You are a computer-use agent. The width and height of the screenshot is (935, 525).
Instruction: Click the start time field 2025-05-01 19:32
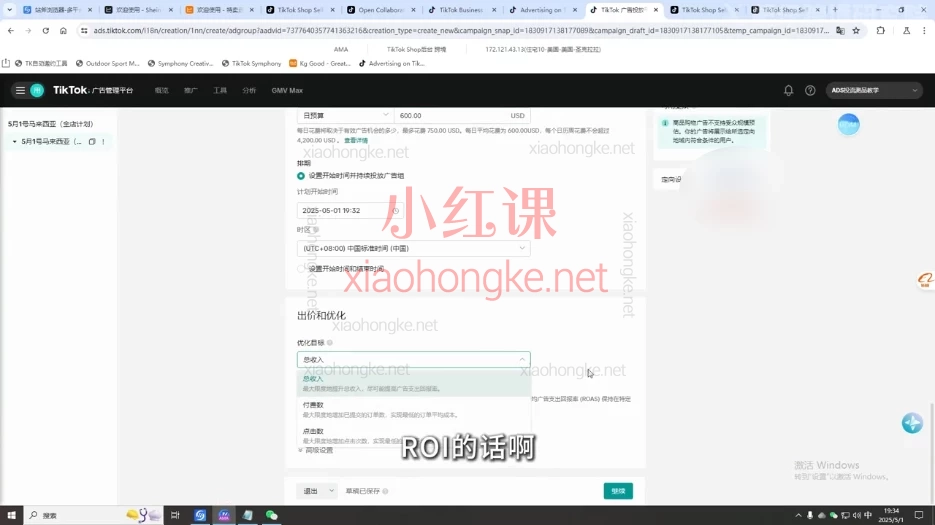pos(350,211)
